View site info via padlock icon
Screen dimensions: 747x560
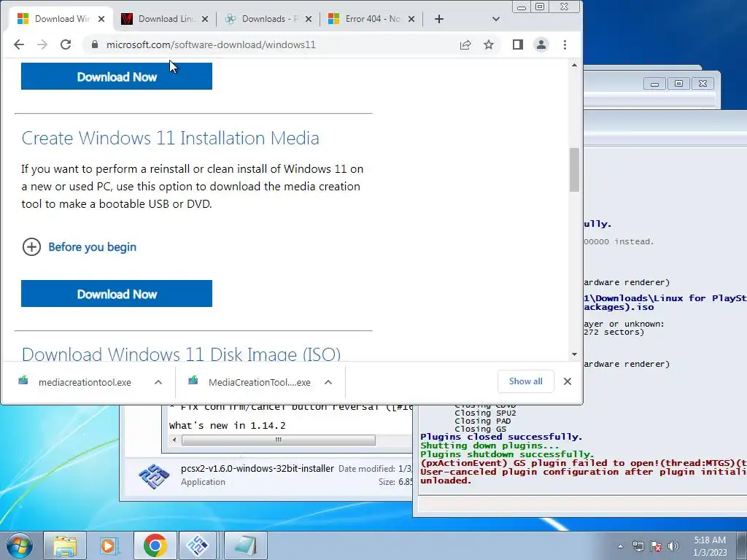click(x=95, y=44)
